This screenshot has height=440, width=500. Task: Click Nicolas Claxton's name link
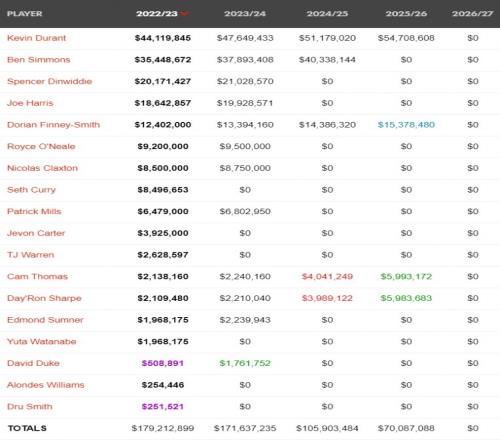tap(43, 168)
